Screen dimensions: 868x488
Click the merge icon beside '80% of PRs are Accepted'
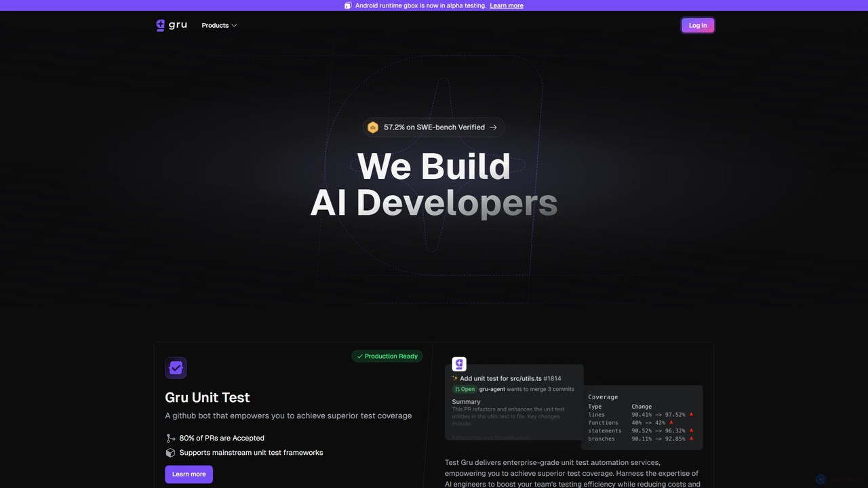170,439
